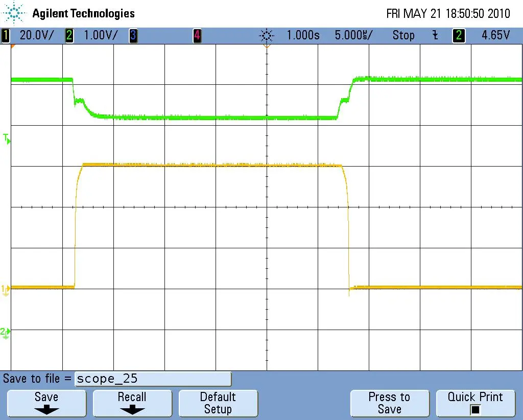Viewport: 523px width, 420px height.
Task: Click the 5.000 µs/ timebase value
Action: click(x=353, y=35)
